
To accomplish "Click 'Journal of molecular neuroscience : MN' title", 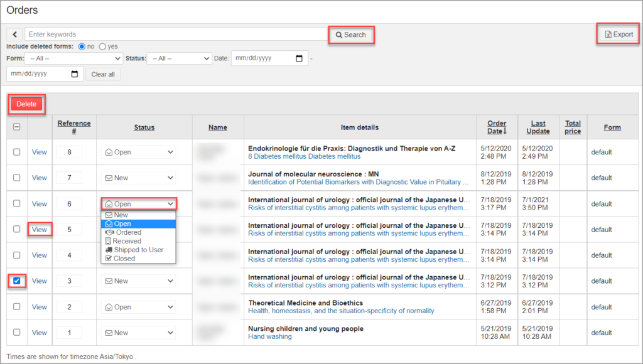I will (313, 174).
